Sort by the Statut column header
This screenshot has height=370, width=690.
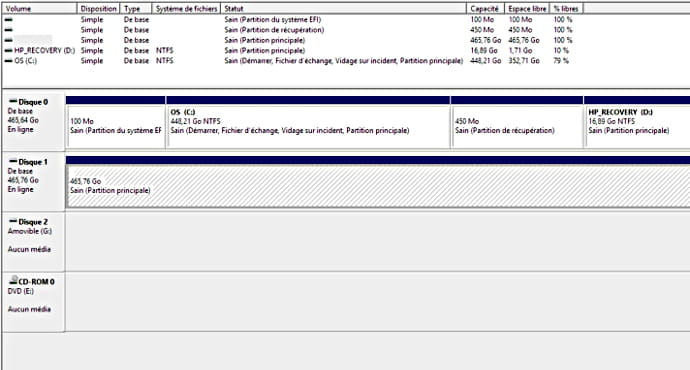point(343,8)
